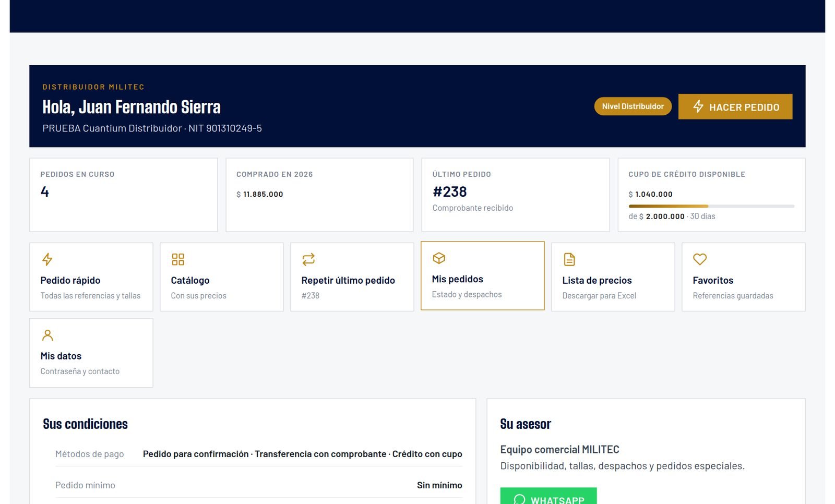Click the '#238' subtitle under Repetir último pedido
This screenshot has width=835, height=504.
pos(311,295)
